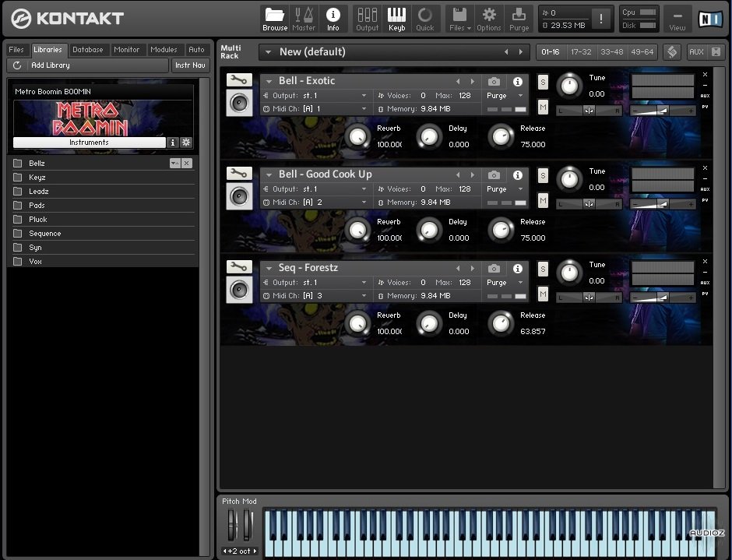Open Midi Ch dropdown for Seq - Forestz
Image resolution: width=732 pixels, height=560 pixels.
click(x=364, y=296)
